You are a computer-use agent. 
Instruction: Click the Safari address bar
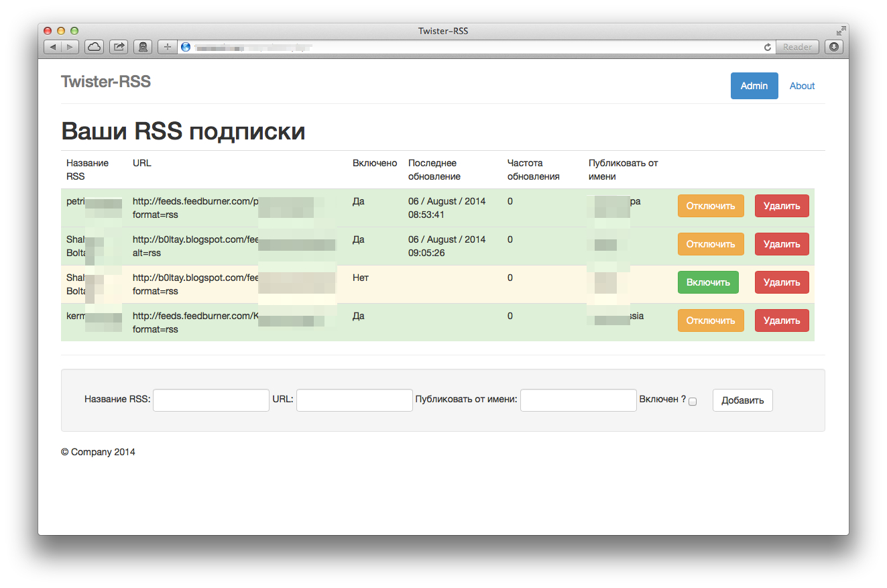click(476, 47)
